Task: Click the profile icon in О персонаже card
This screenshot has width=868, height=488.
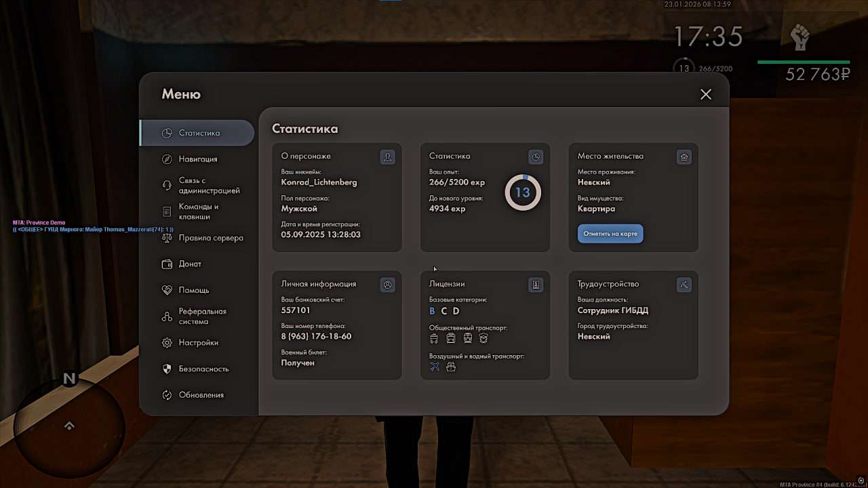Action: [x=388, y=157]
